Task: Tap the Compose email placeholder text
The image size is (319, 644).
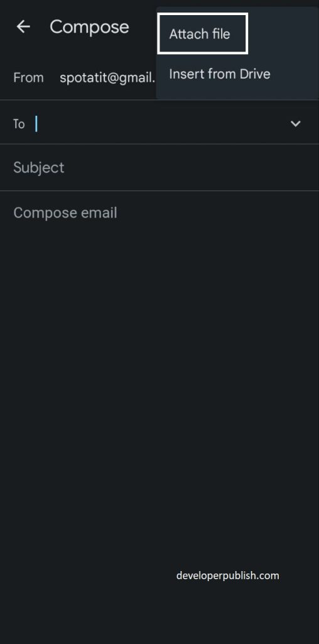Action: [65, 213]
